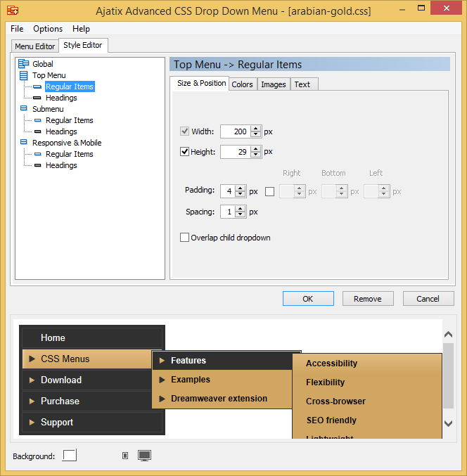467x476 pixels.
Task: Switch to the Colors tab
Action: coord(243,84)
